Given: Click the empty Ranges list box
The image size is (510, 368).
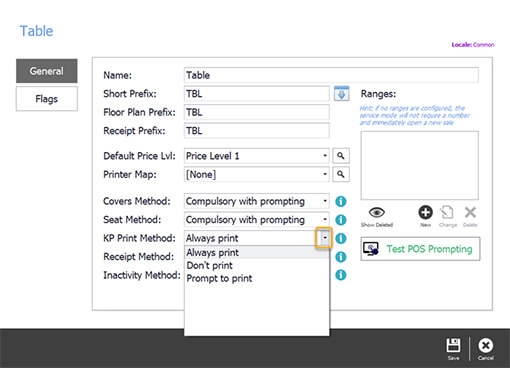Looking at the screenshot, I should [420, 165].
